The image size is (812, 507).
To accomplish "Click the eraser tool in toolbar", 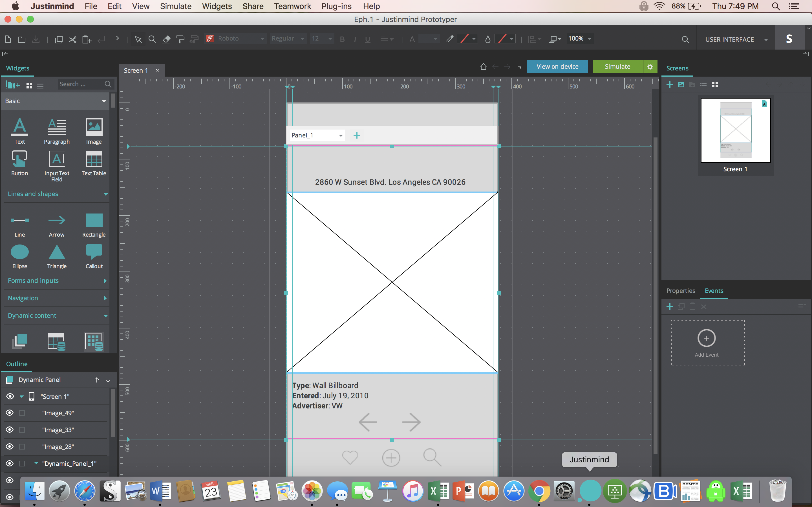I will pyautogui.click(x=166, y=39).
